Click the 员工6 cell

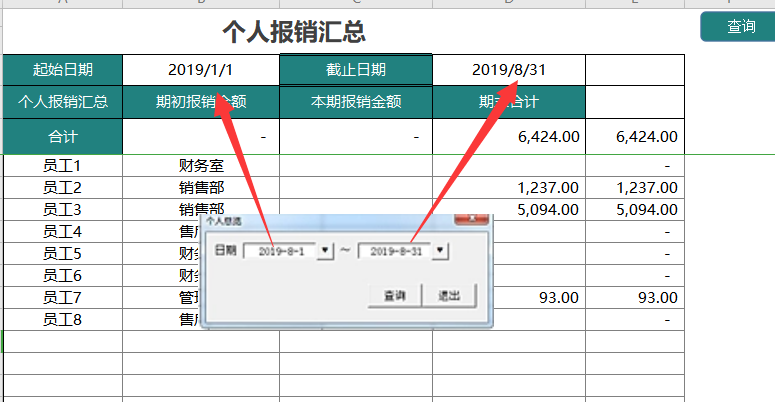point(63,275)
